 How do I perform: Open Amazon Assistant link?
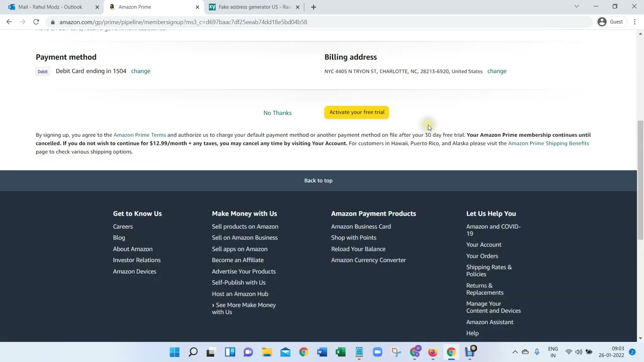tap(490, 322)
